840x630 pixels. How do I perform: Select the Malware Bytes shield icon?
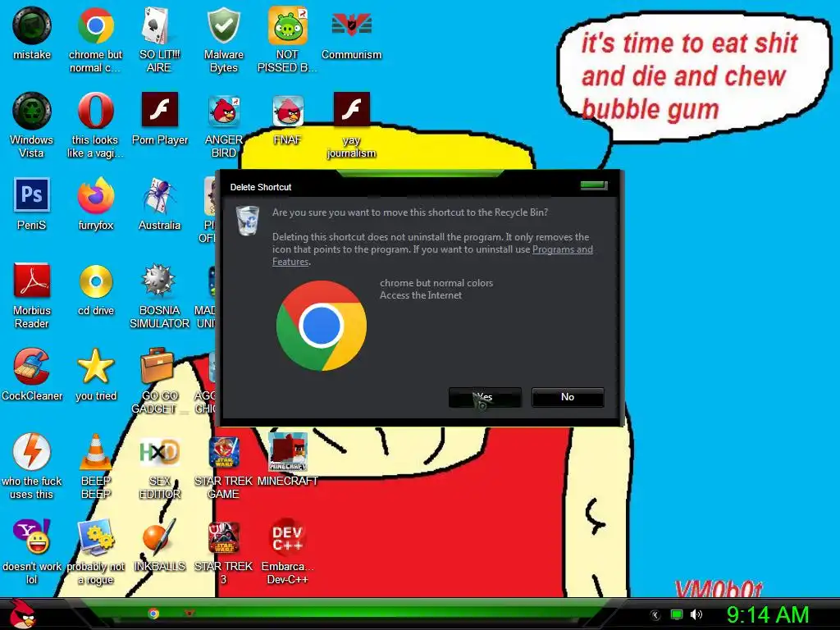(223, 41)
